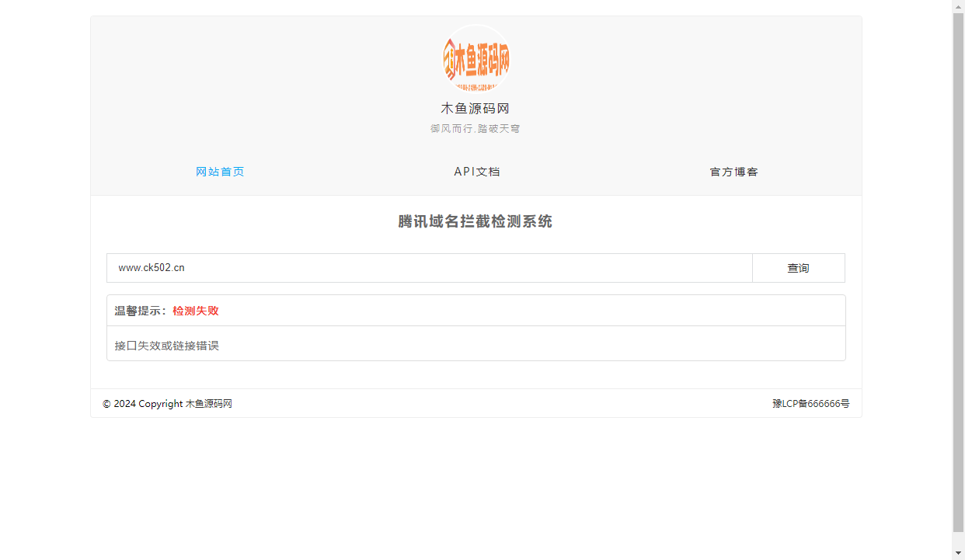Click the message 接口失效或链接错误
This screenshot has width=965, height=560.
[167, 346]
